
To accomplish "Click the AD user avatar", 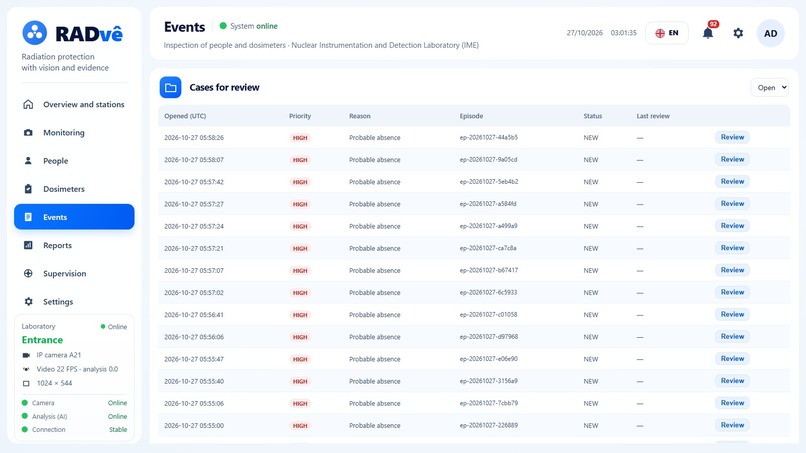I will click(771, 33).
